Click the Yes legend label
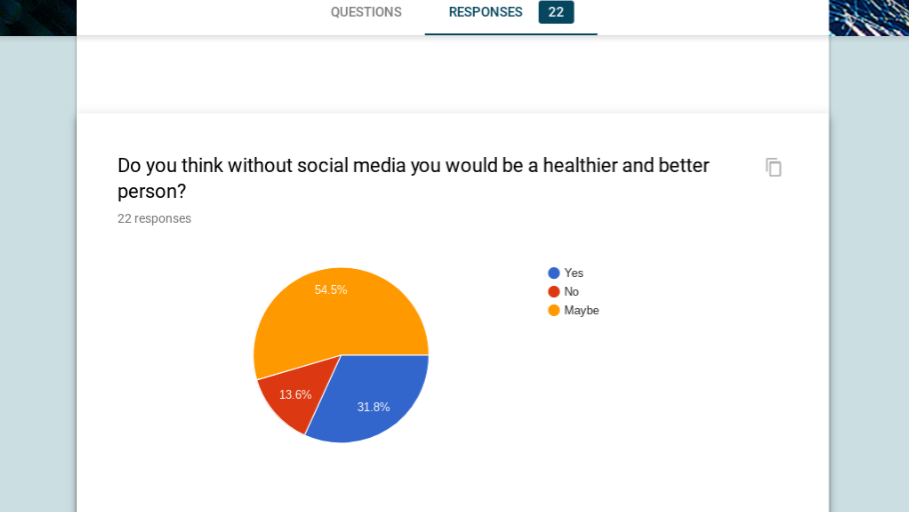 point(574,273)
